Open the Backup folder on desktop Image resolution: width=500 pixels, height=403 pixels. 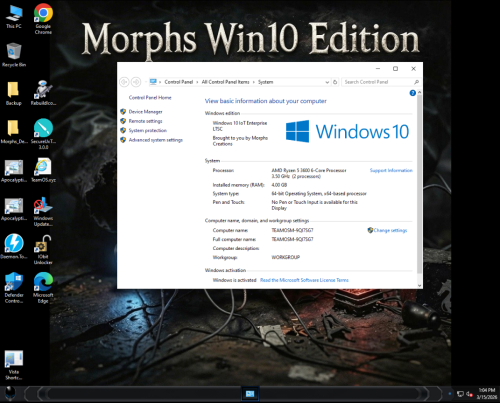pyautogui.click(x=13, y=93)
